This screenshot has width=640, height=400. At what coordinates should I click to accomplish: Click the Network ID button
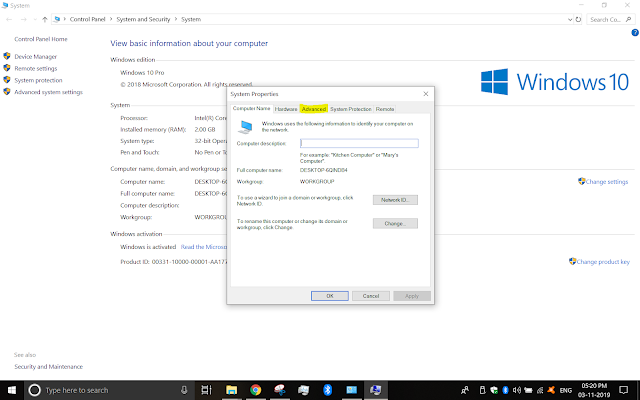[395, 200]
